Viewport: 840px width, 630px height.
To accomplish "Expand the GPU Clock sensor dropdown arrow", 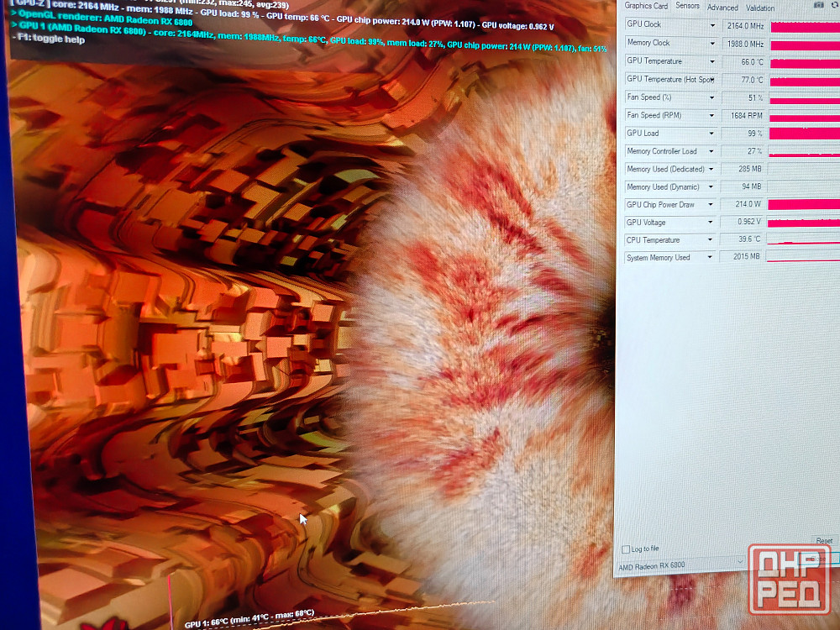I will (x=712, y=25).
